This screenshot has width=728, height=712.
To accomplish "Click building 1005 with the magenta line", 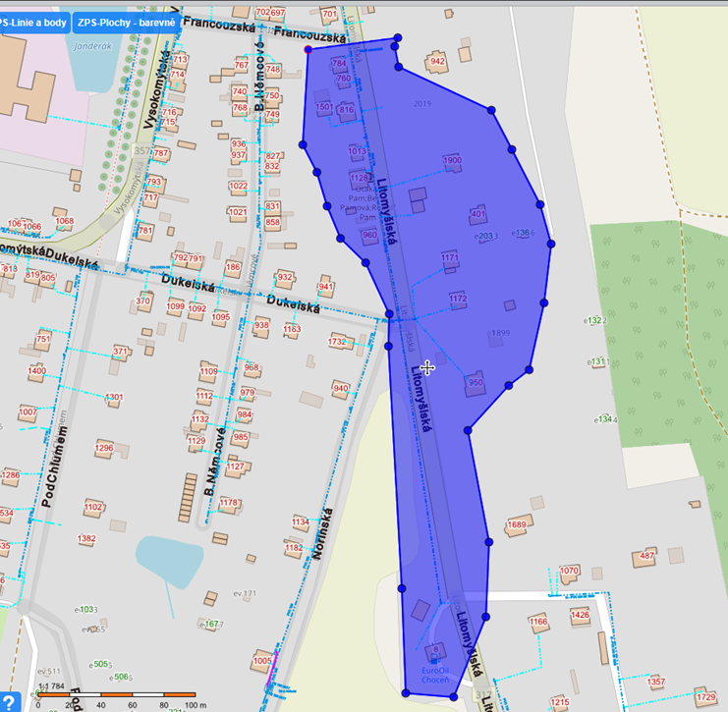I will click(262, 661).
